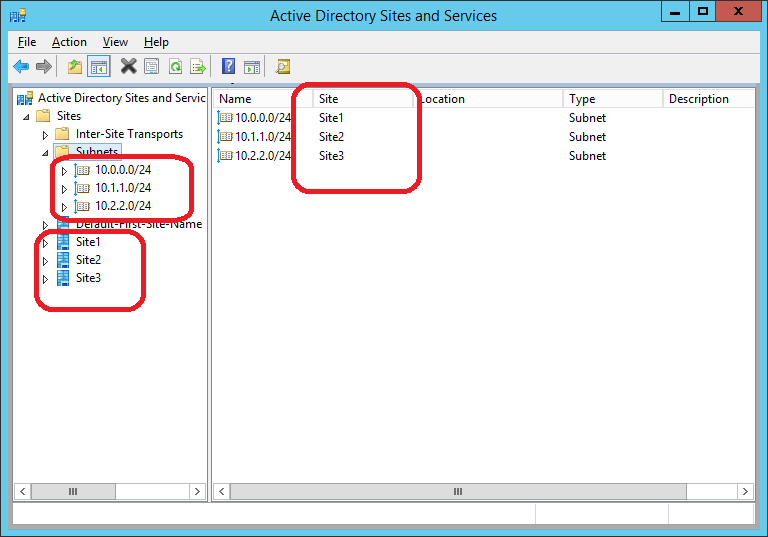
Task: Sort by Site column header
Action: pos(363,98)
